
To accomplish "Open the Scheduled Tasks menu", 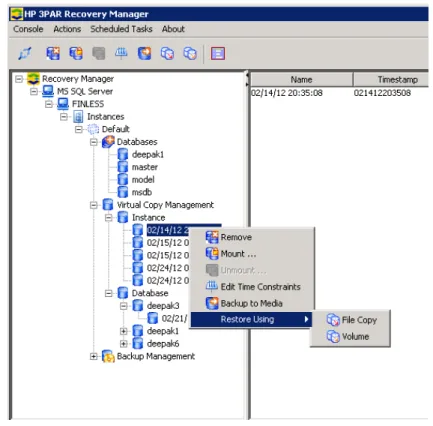I will 121,29.
